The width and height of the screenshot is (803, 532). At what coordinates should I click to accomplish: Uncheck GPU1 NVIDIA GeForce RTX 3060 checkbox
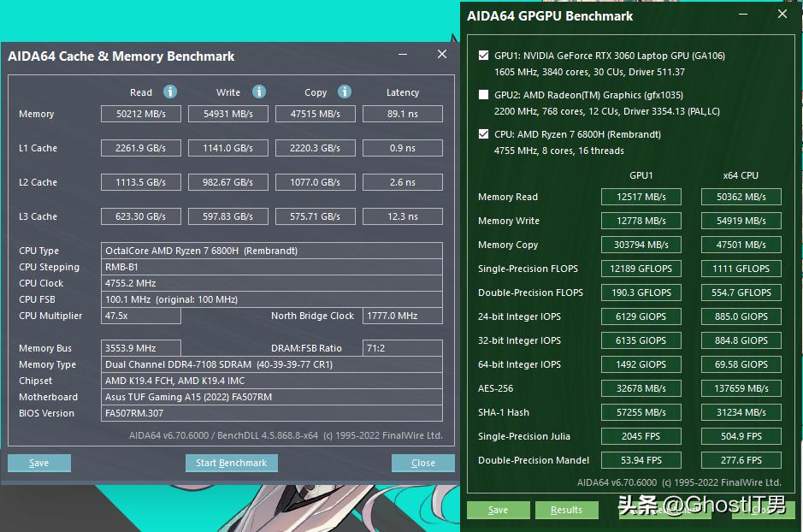click(485, 56)
